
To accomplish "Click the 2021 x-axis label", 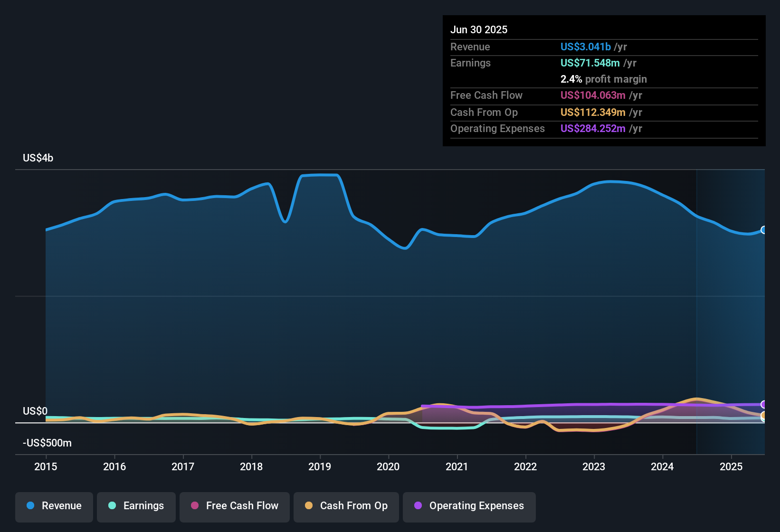I will 457,466.
